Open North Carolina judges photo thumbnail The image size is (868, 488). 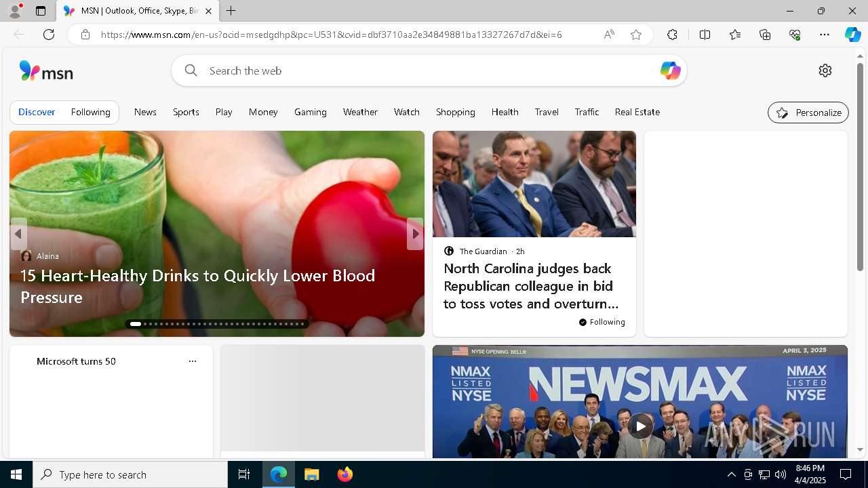534,184
